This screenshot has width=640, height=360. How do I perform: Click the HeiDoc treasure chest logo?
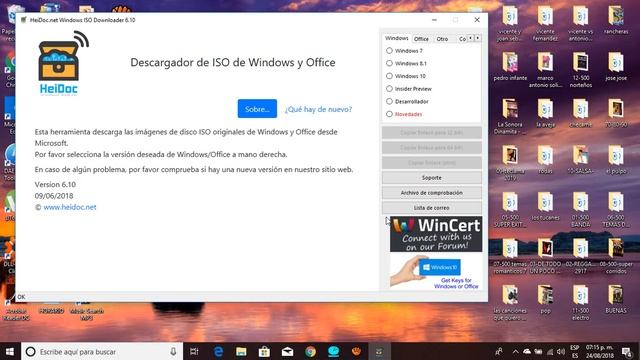click(x=62, y=63)
